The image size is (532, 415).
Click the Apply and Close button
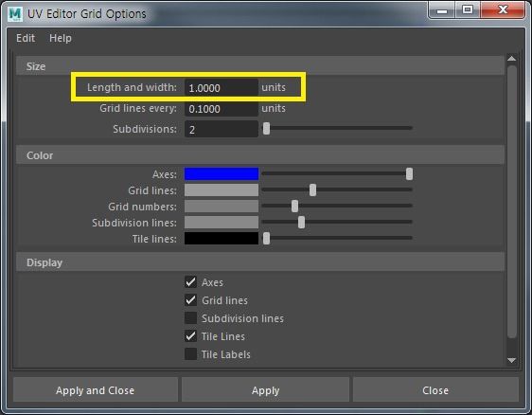[96, 389]
